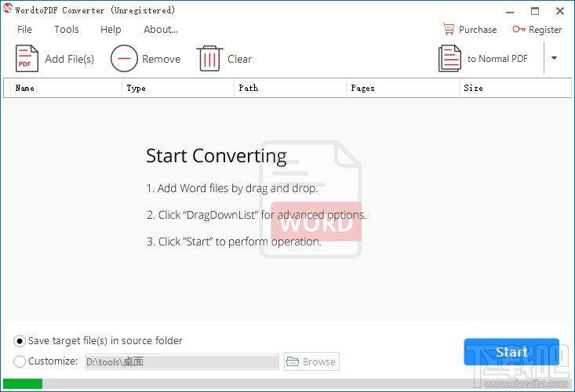Click the Register key icon
The height and width of the screenshot is (392, 575).
click(519, 29)
